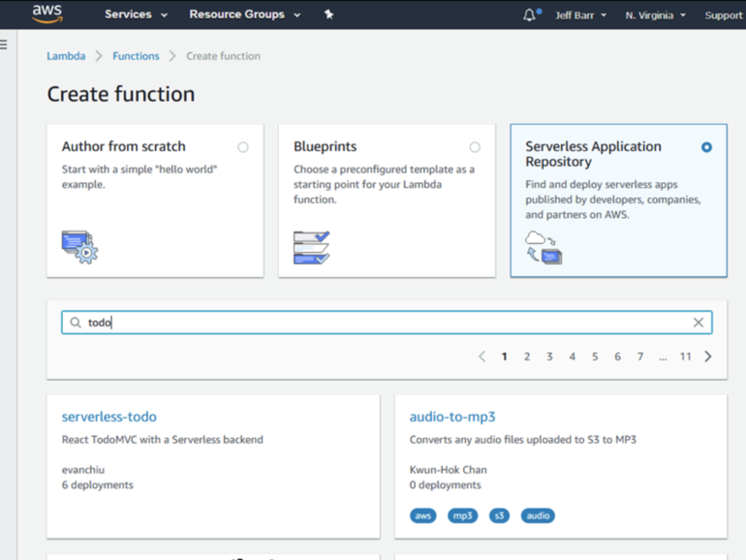746x560 pixels.
Task: Expand the Services dropdown menu
Action: [136, 15]
